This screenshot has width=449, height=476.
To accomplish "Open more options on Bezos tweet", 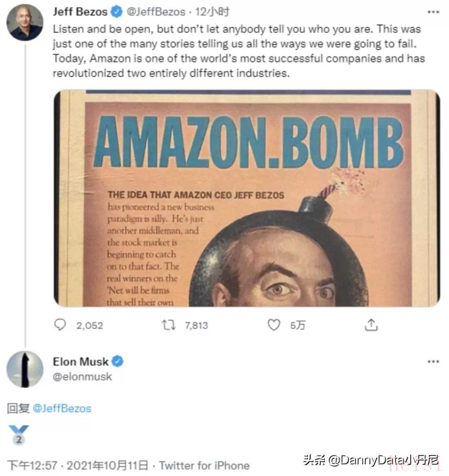I will [433, 12].
